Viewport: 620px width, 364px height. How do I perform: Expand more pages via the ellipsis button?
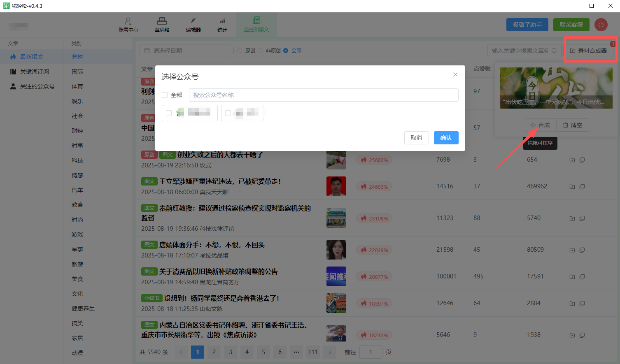[296, 352]
